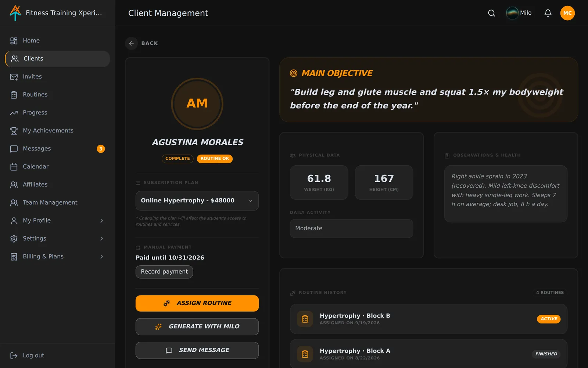Click the ACTIVE tag on Block B
The image size is (588, 368).
click(549, 319)
